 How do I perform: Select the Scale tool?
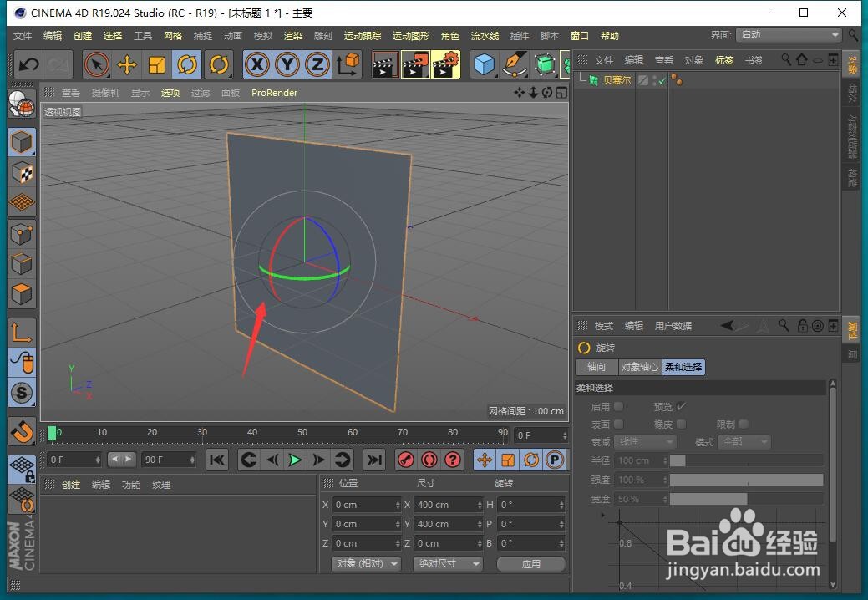[157, 64]
